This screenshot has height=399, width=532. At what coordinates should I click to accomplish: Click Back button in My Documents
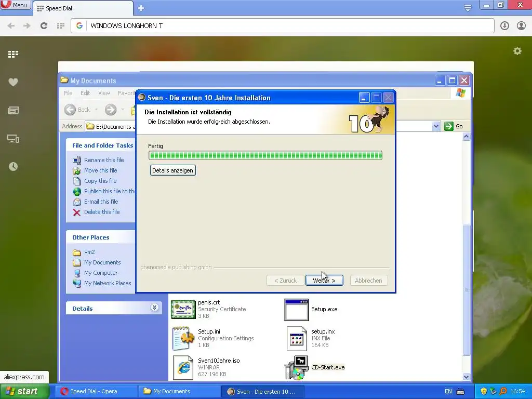click(x=77, y=110)
